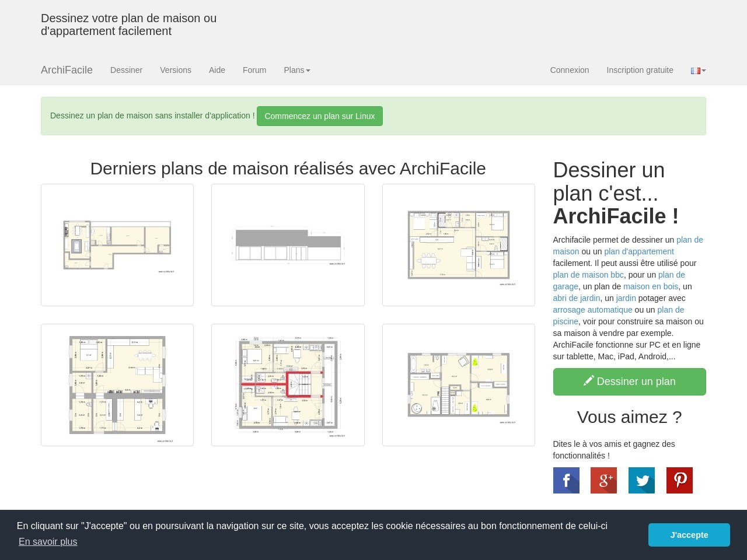The height and width of the screenshot is (560, 747).
Task: Share the site on Pinterest
Action: point(679,480)
